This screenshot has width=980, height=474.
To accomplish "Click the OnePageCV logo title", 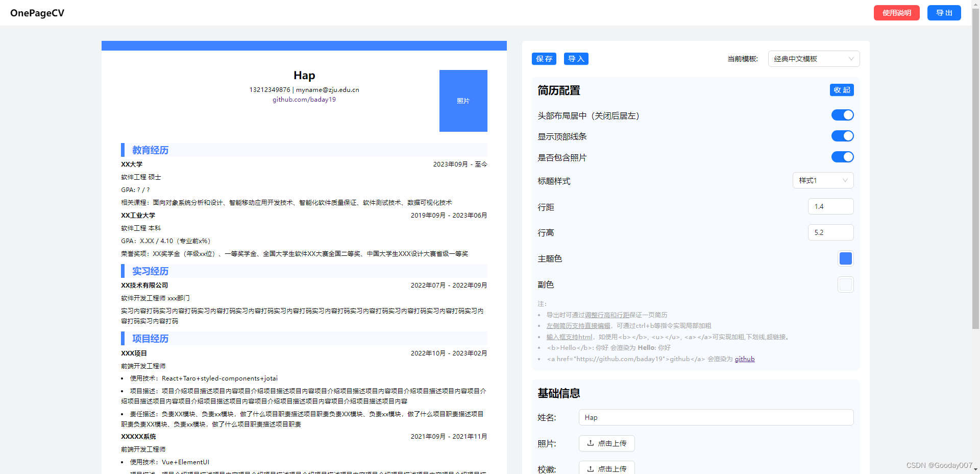I will pos(37,13).
